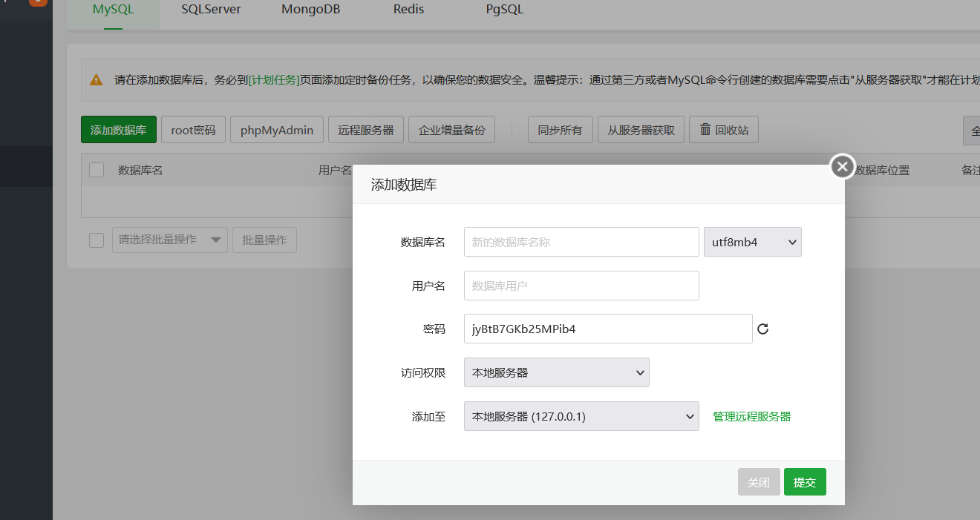Focus the 用户名 input field
980x520 pixels.
tap(581, 286)
